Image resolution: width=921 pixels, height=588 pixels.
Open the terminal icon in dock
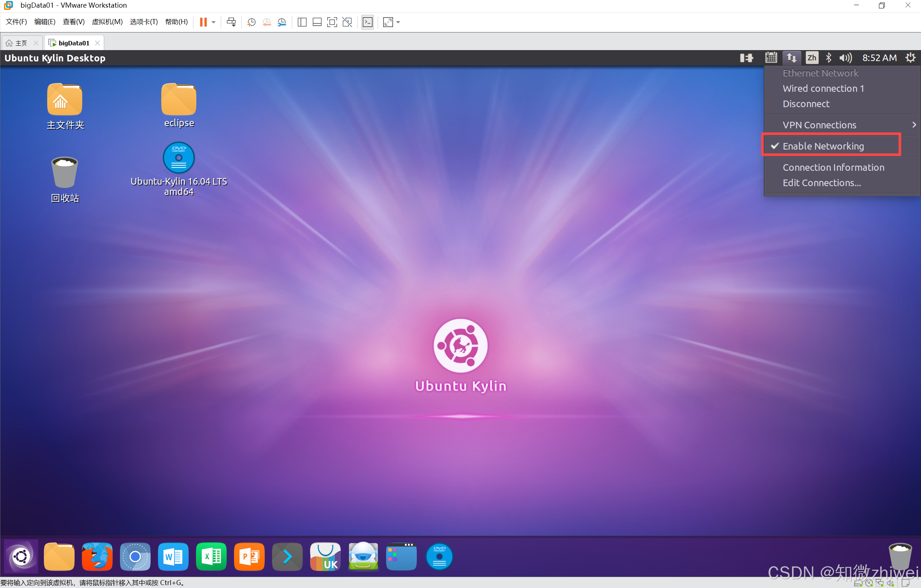[287, 557]
